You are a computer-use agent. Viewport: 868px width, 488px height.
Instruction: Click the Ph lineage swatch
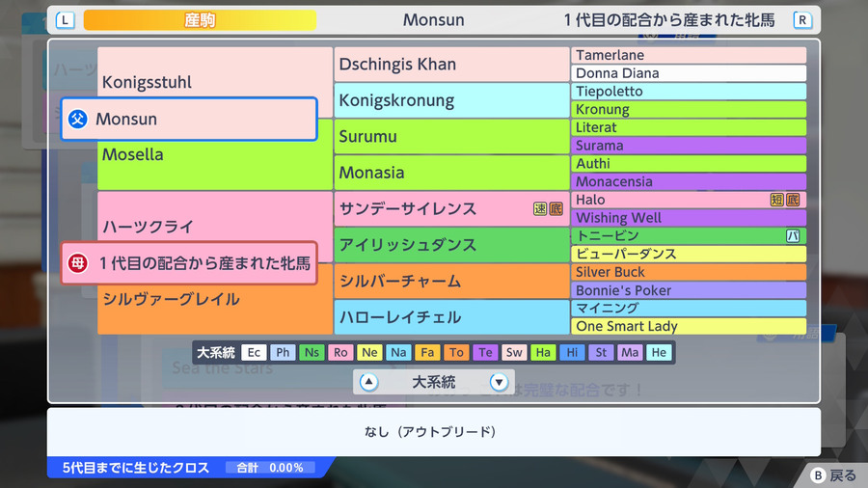(283, 352)
